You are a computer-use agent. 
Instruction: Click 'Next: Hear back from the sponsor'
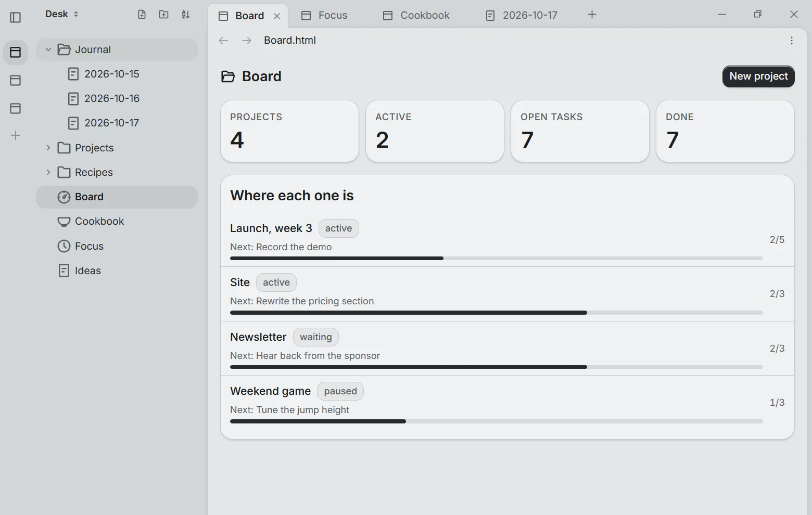(305, 356)
